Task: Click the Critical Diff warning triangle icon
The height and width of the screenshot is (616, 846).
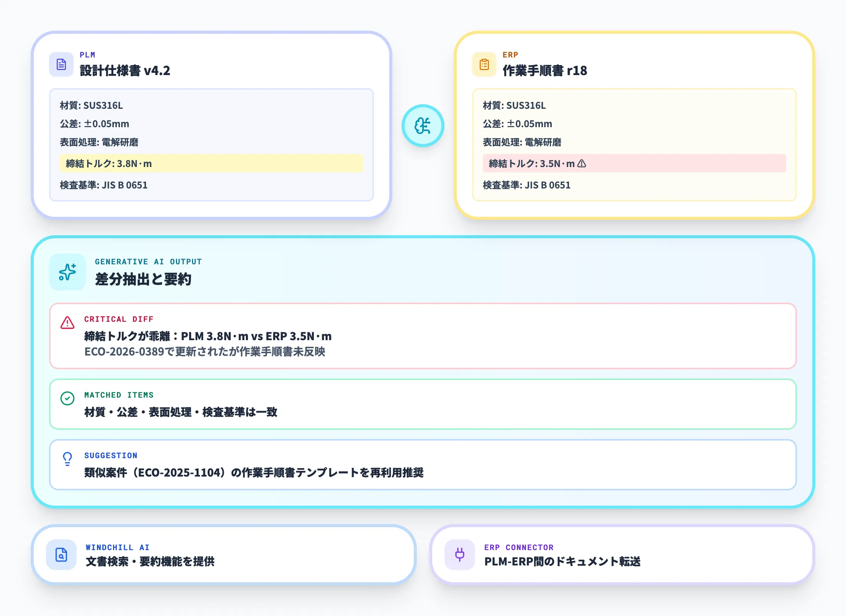Action: [x=68, y=323]
